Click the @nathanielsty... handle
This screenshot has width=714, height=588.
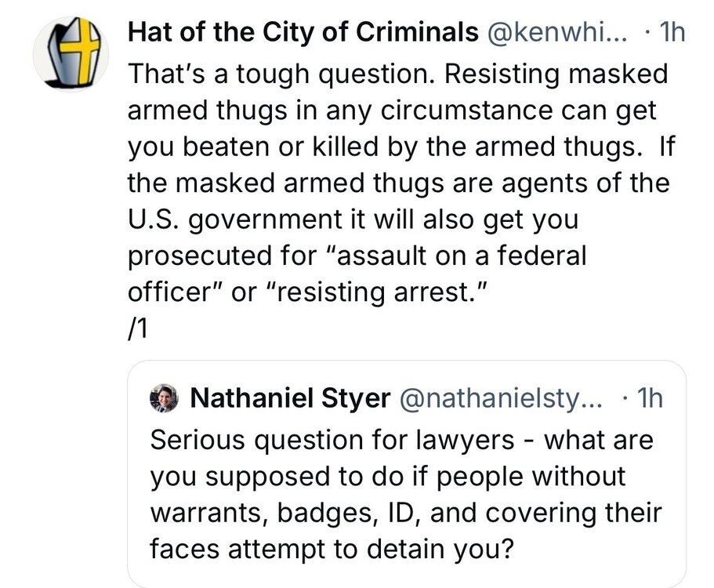tap(502, 399)
